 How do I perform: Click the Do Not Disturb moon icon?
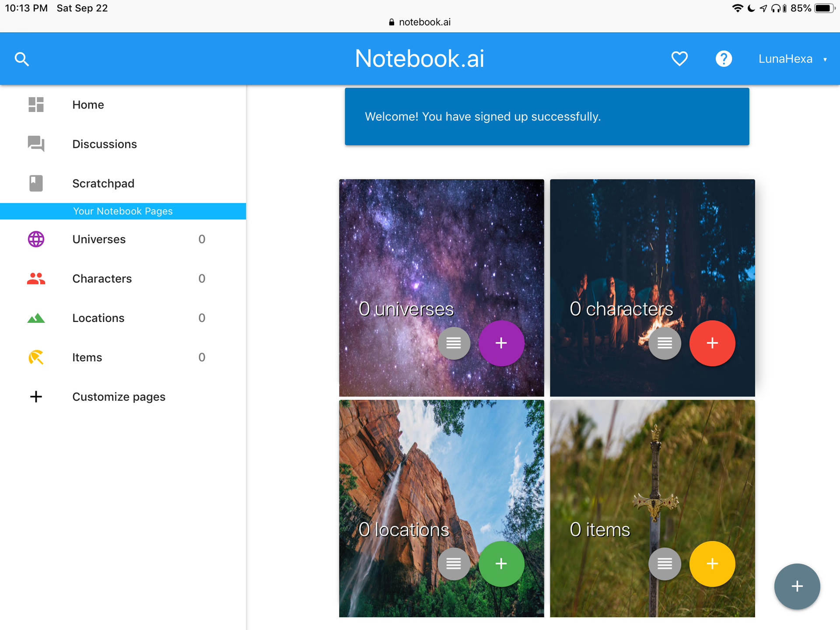(x=751, y=8)
